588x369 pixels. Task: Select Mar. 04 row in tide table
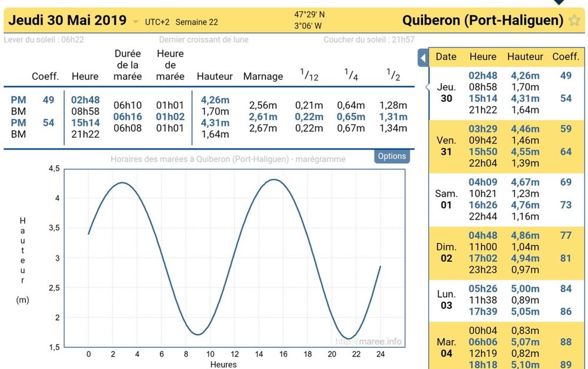507,346
